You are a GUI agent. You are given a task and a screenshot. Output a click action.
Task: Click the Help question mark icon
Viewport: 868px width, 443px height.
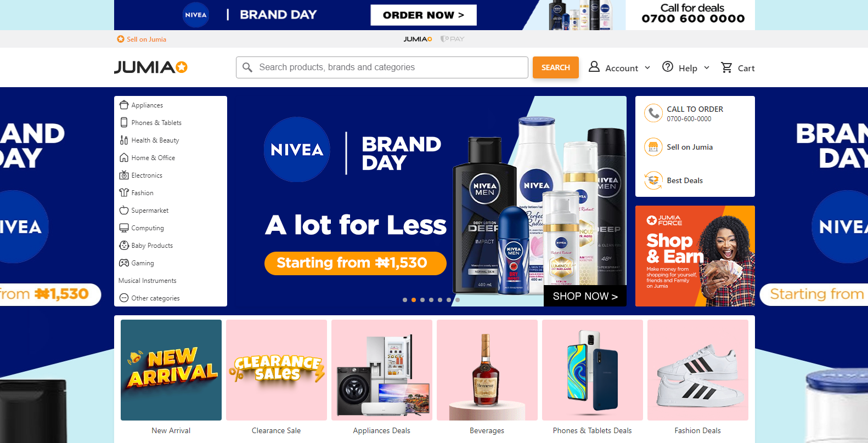668,66
